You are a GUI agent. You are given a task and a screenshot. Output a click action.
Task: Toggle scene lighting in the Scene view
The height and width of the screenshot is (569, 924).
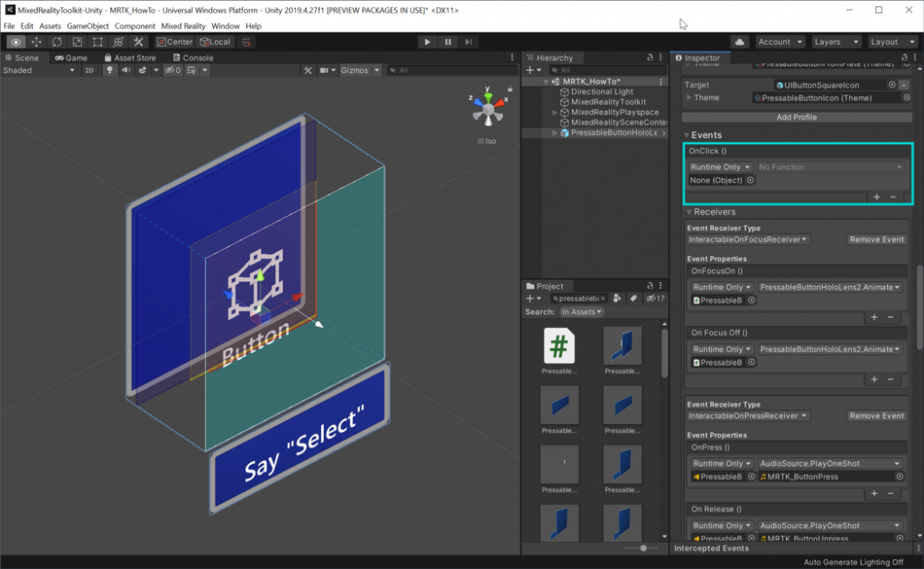[110, 69]
